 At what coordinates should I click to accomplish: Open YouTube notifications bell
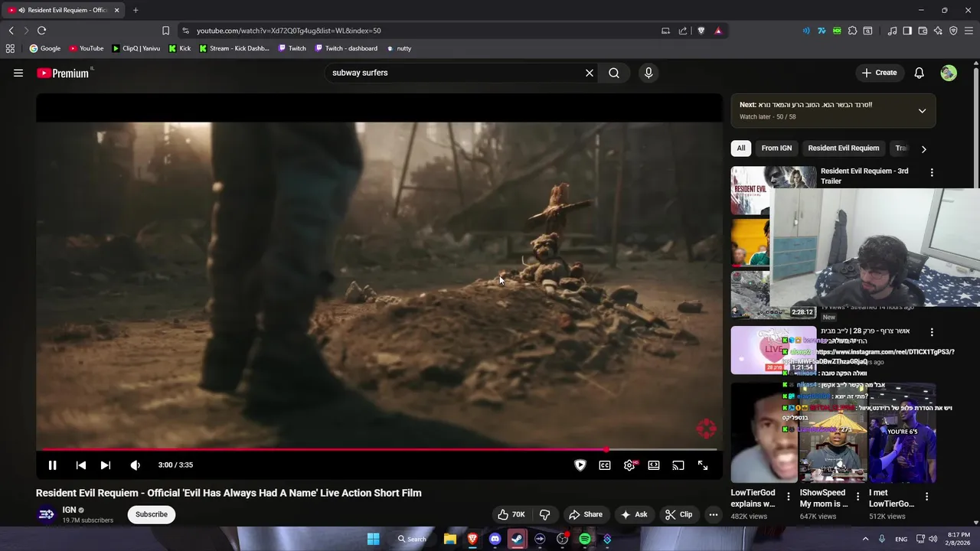[x=920, y=73]
